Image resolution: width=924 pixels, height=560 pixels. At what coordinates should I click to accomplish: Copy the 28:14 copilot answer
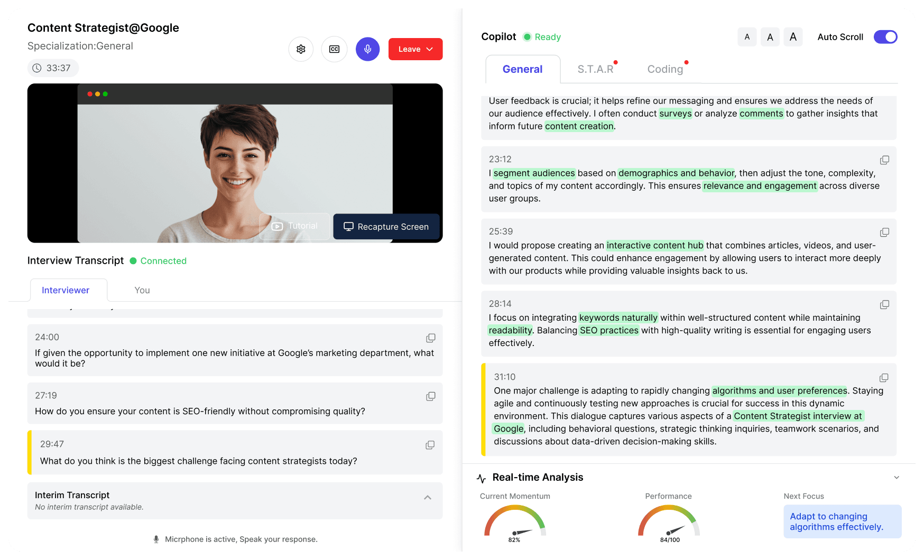point(884,305)
